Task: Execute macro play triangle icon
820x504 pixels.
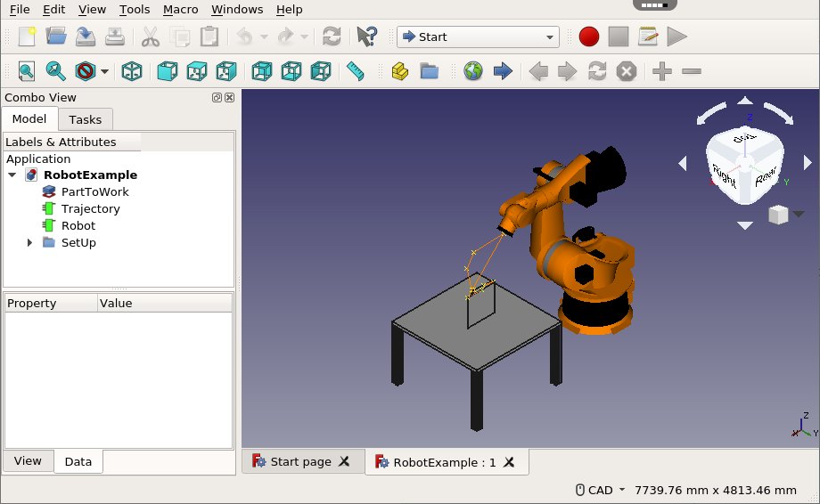Action: [x=676, y=37]
